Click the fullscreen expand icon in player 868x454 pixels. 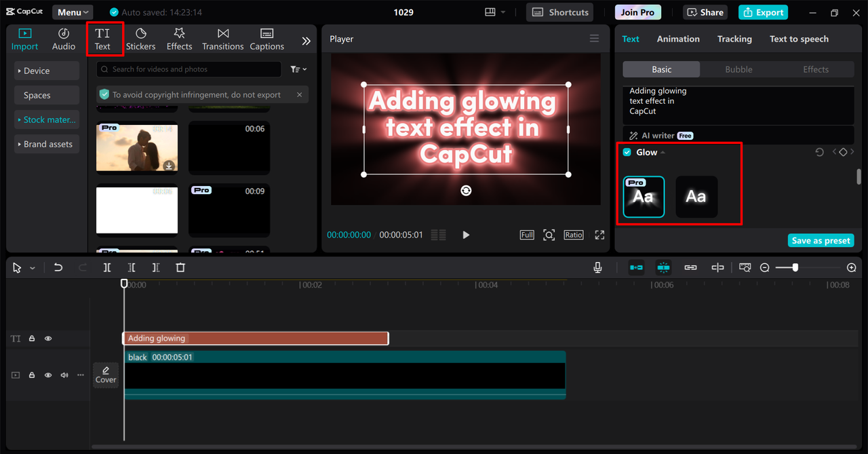pos(599,235)
